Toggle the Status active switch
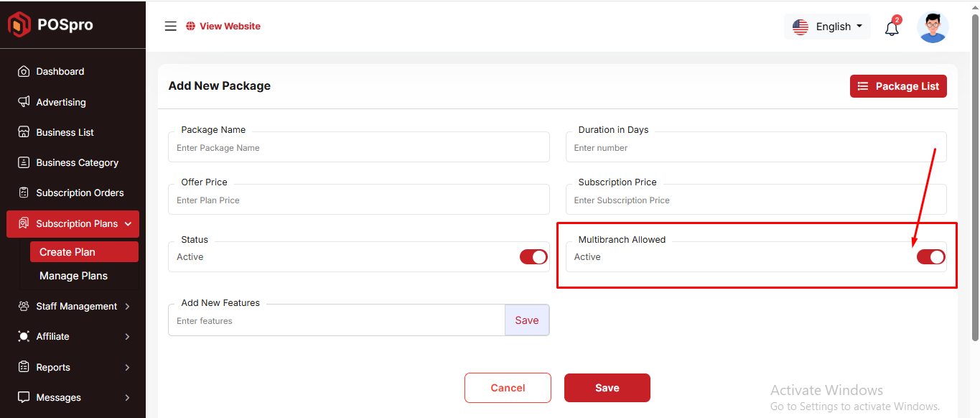 click(533, 257)
